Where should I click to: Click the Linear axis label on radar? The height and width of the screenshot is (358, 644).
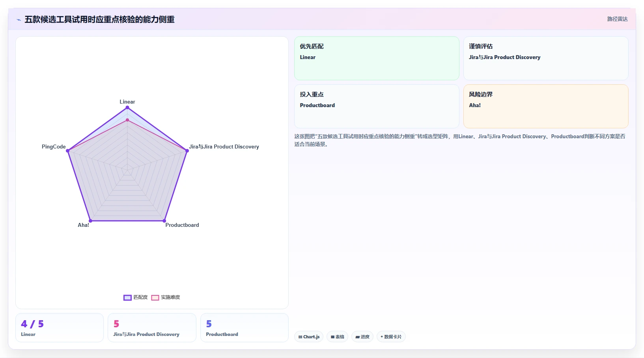pyautogui.click(x=127, y=102)
